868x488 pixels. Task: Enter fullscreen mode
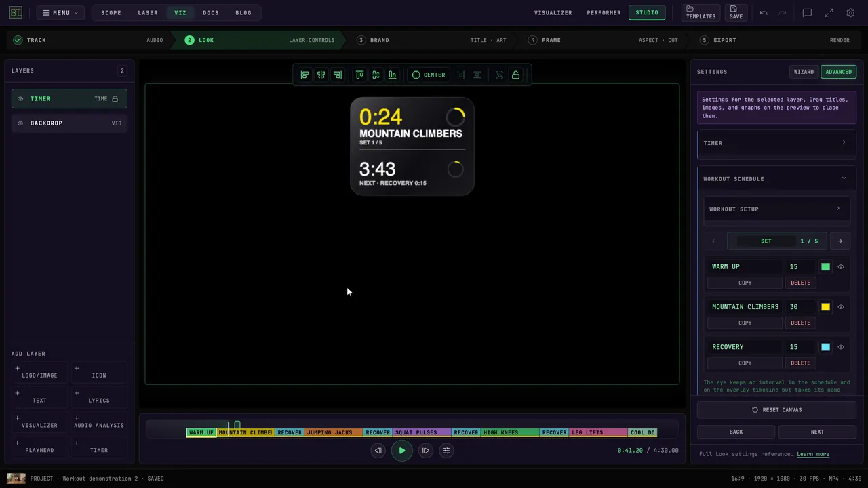[829, 13]
